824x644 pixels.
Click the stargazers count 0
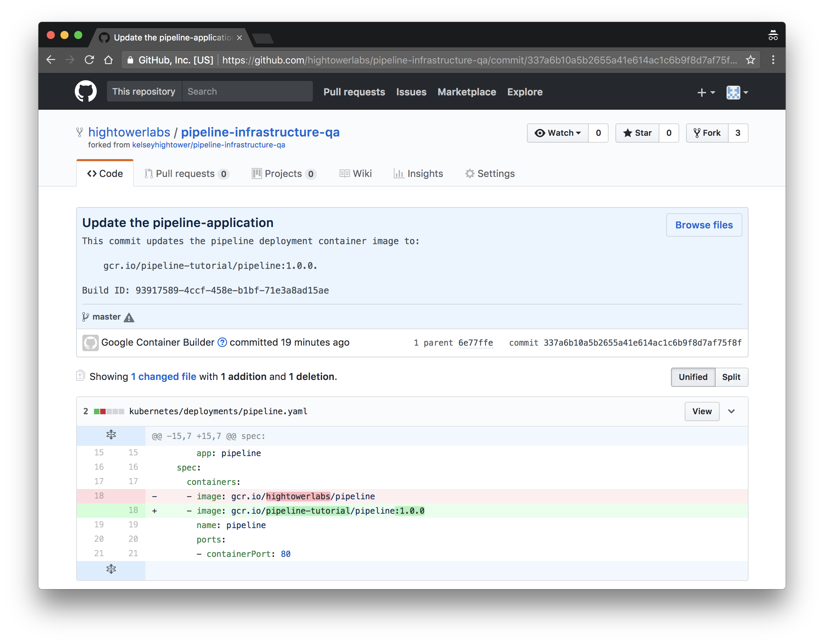pyautogui.click(x=669, y=133)
